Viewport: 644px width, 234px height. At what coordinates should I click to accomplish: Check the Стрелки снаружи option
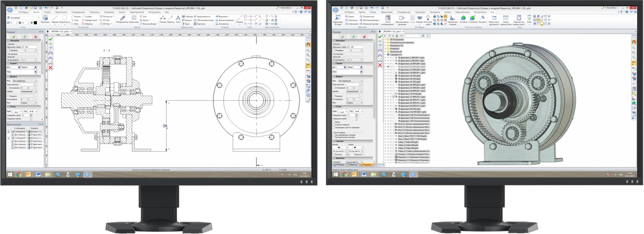tap(334, 125)
